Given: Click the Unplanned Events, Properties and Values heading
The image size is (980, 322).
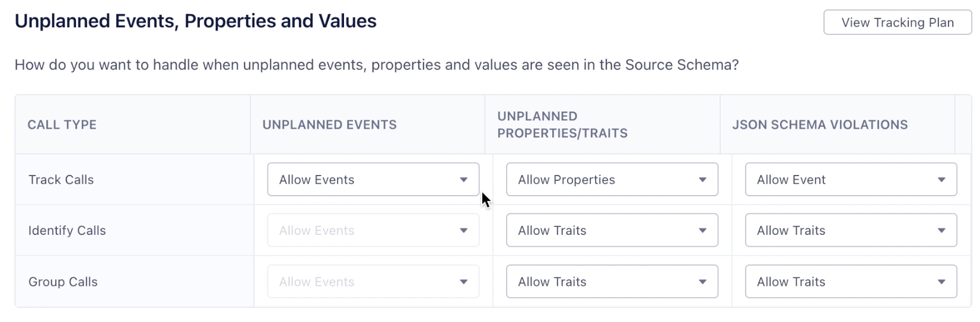Looking at the screenshot, I should tap(196, 21).
